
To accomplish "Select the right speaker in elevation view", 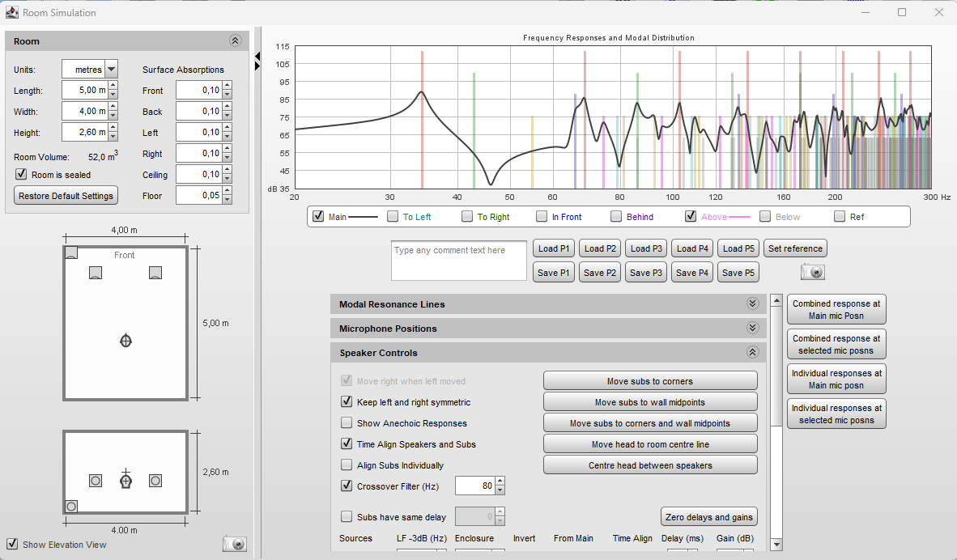I will (155, 481).
